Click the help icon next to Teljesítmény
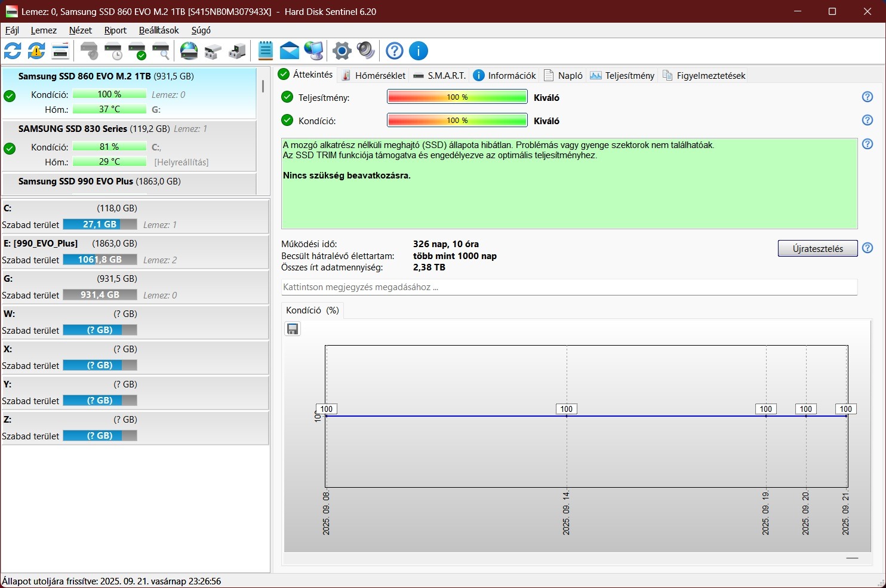The width and height of the screenshot is (886, 588). point(867,97)
